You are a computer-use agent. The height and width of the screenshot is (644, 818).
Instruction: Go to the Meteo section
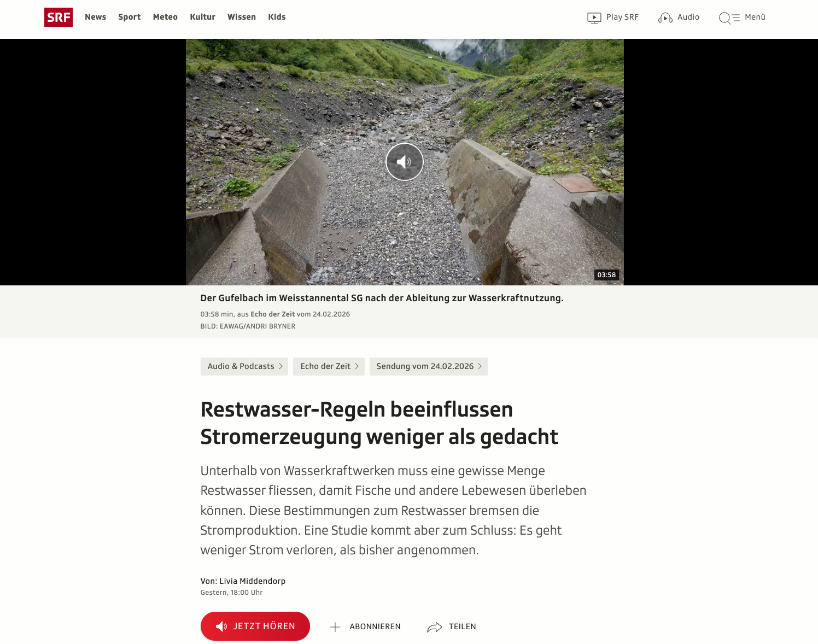coord(165,17)
